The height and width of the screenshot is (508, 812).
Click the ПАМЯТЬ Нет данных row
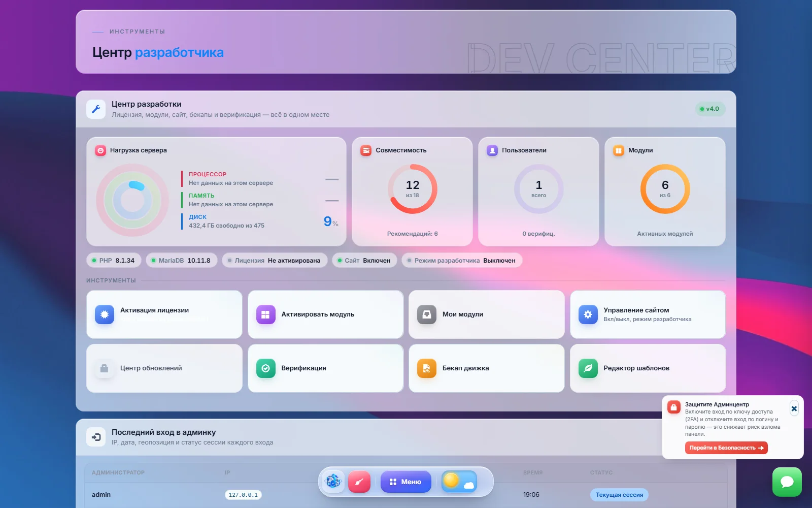[x=260, y=200]
